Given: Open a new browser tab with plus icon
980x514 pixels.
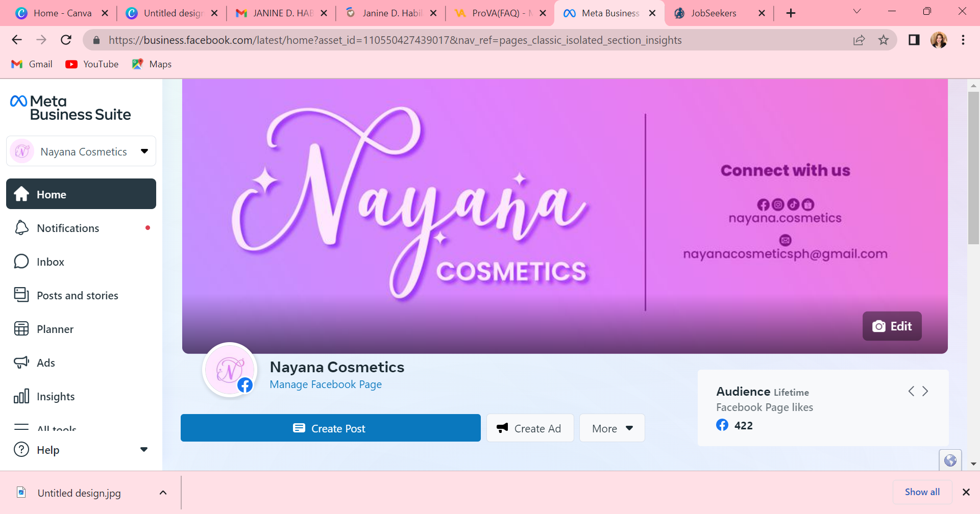Looking at the screenshot, I should coord(791,13).
